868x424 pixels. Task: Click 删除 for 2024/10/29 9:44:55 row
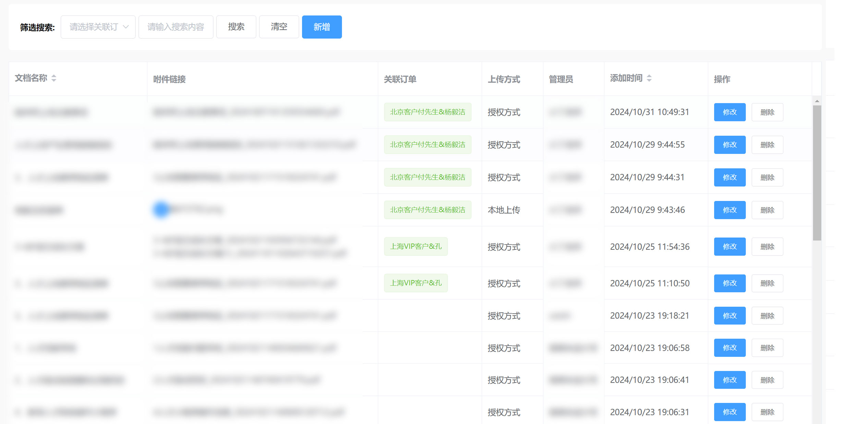coord(767,145)
